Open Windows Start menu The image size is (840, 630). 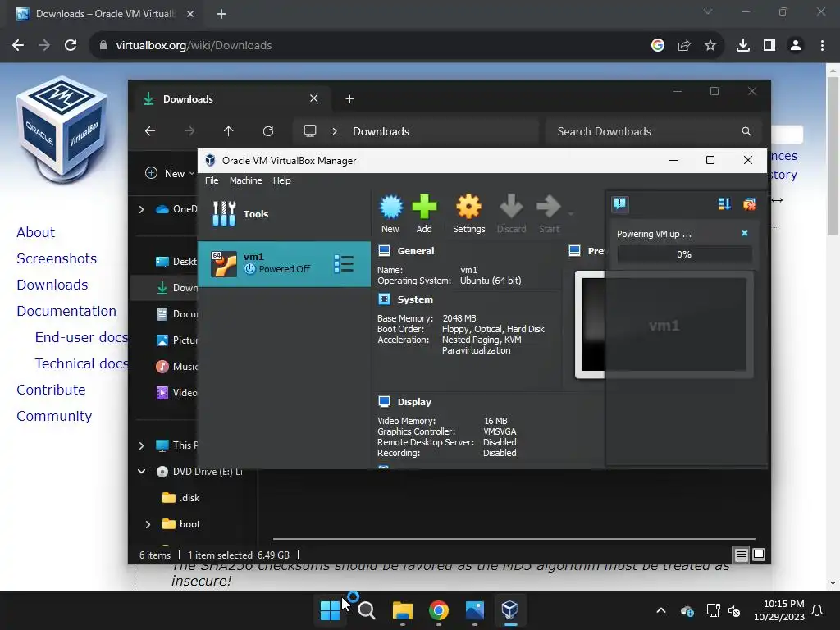330,610
